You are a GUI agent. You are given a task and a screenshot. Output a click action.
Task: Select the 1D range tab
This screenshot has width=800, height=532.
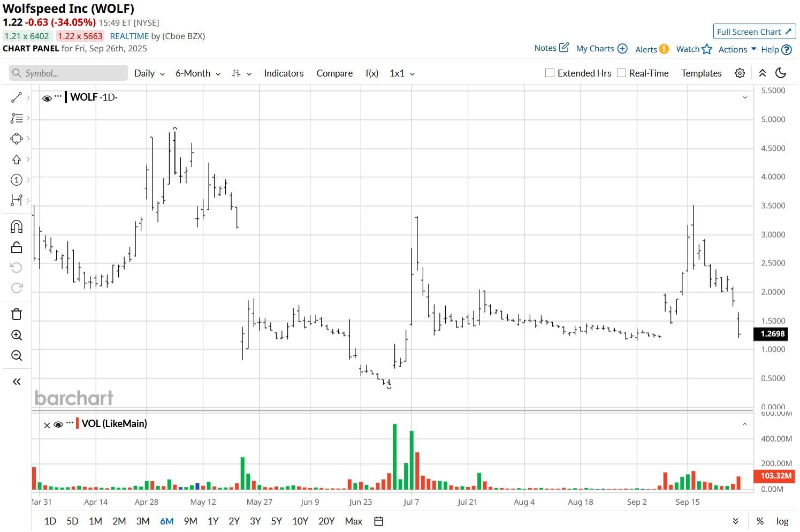[50, 521]
